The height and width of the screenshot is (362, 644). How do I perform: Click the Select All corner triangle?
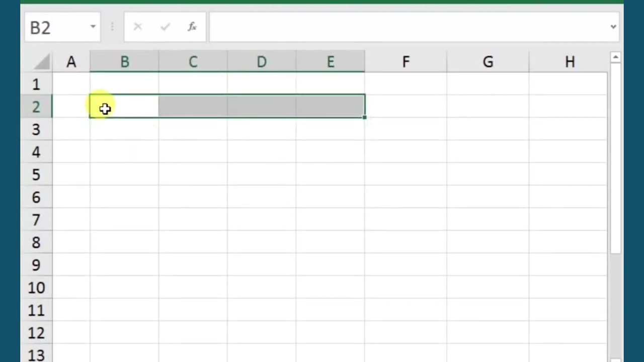point(43,62)
